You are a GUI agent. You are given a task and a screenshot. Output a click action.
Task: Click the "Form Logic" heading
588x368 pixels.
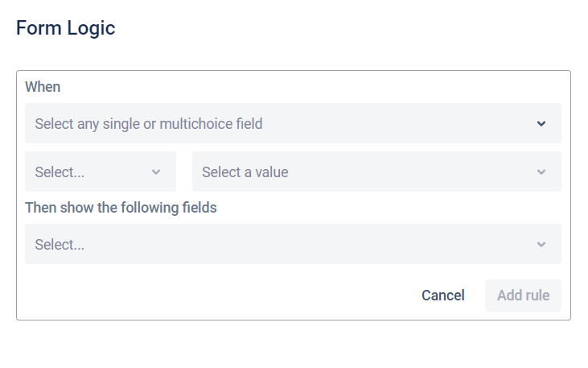pos(66,28)
